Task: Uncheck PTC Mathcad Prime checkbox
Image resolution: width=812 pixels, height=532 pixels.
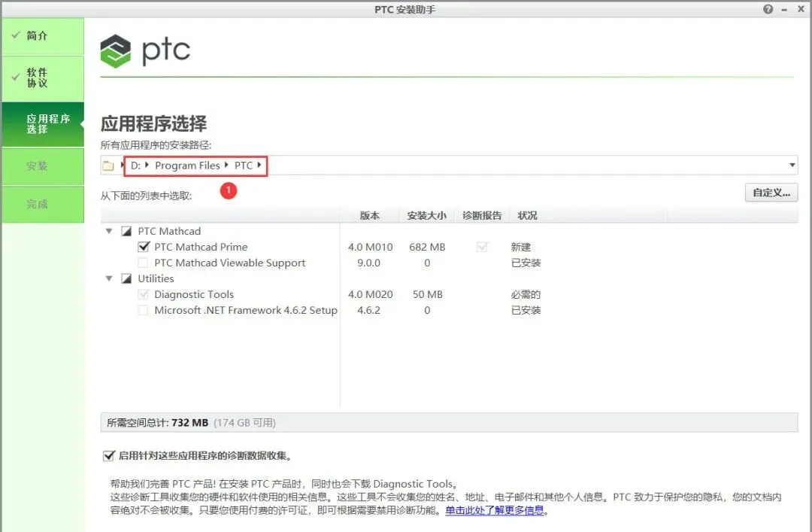Action: coord(144,247)
